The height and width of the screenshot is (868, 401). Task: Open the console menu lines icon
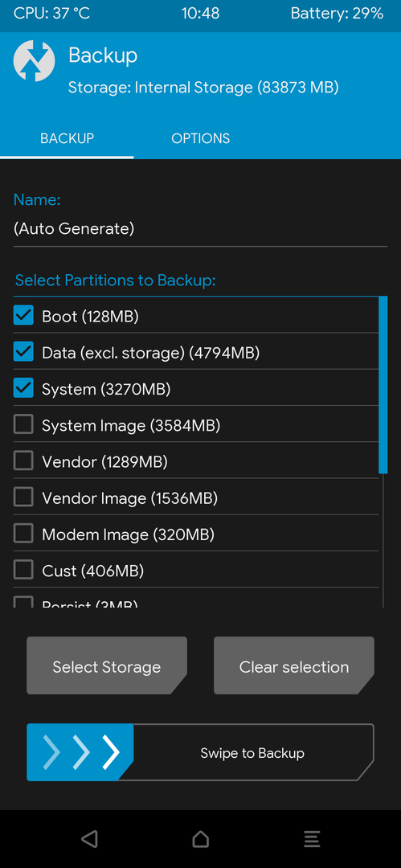point(312,838)
